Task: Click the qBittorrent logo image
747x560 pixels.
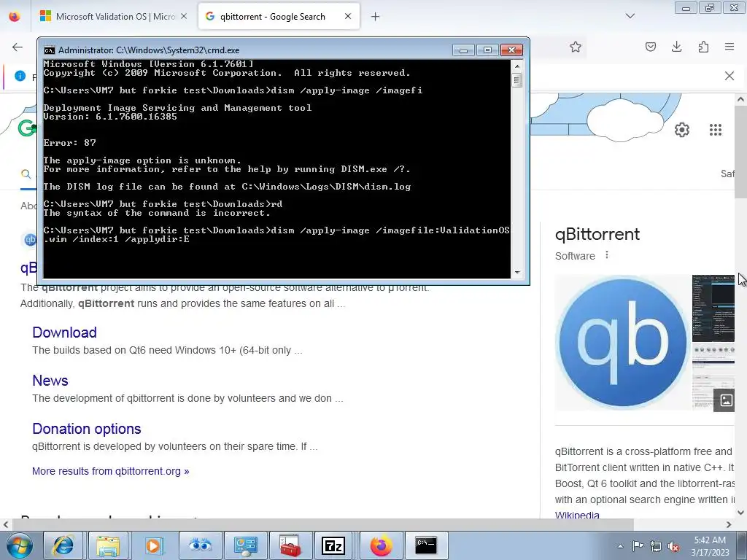Action: point(622,342)
